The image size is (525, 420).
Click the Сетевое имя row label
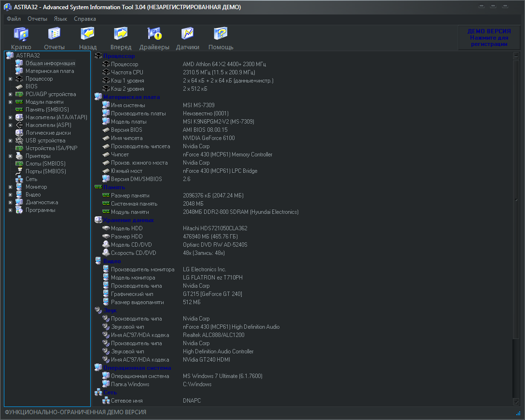coord(127,401)
